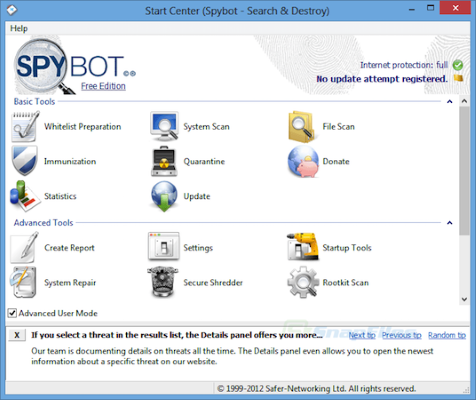Click the Whitelist Preparation label
This screenshot has height=400, width=476.
pos(83,127)
